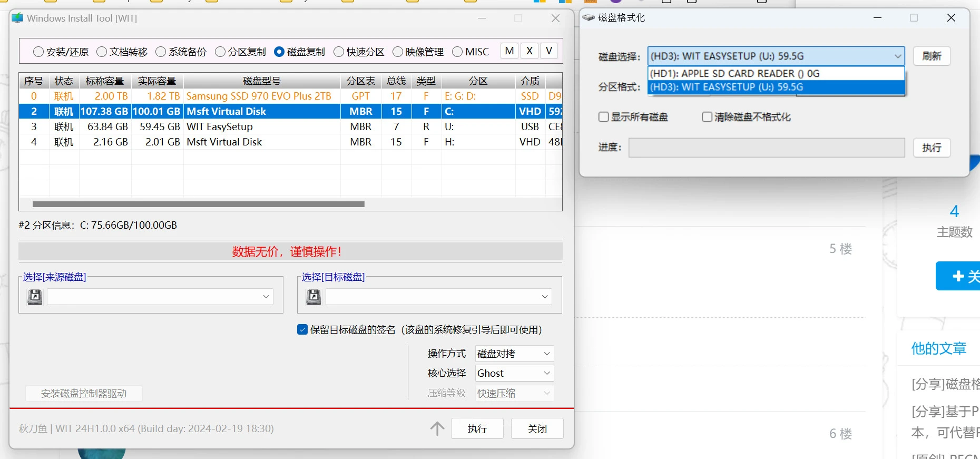Click the 状态 column header
The height and width of the screenshot is (459, 980).
click(64, 81)
